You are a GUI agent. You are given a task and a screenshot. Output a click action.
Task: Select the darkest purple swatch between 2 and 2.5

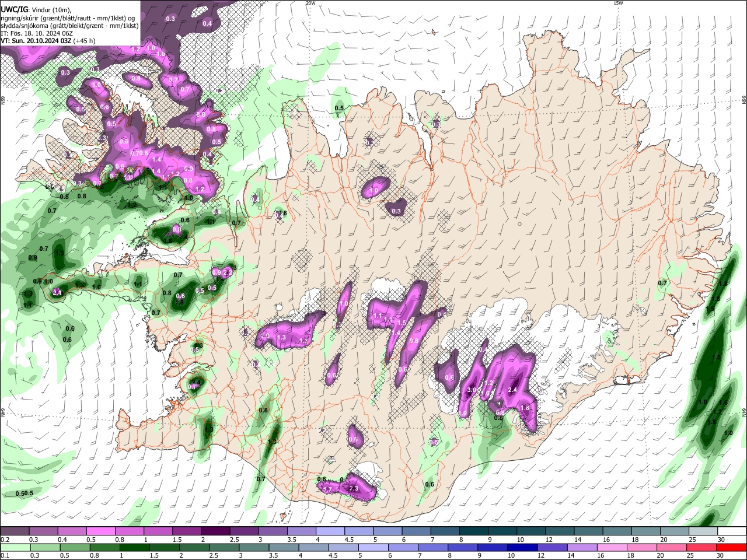215,531
